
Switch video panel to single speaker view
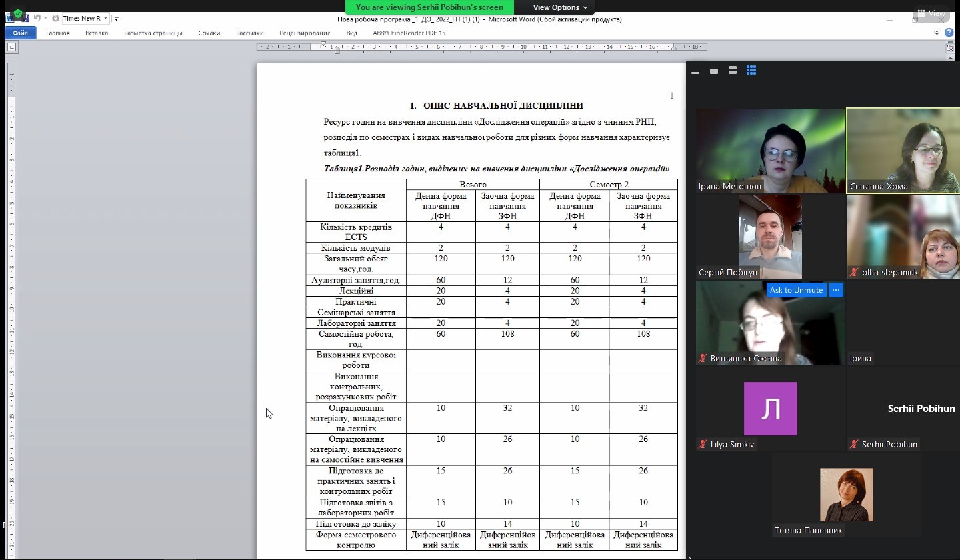pos(714,71)
